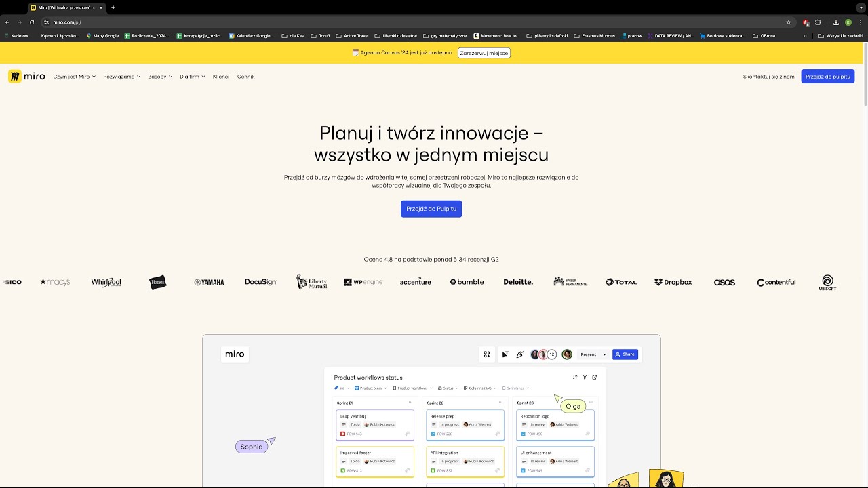Open the Rozliczenie_2024 spreadsheet bookmark
The height and width of the screenshot is (488, 868).
(146, 36)
